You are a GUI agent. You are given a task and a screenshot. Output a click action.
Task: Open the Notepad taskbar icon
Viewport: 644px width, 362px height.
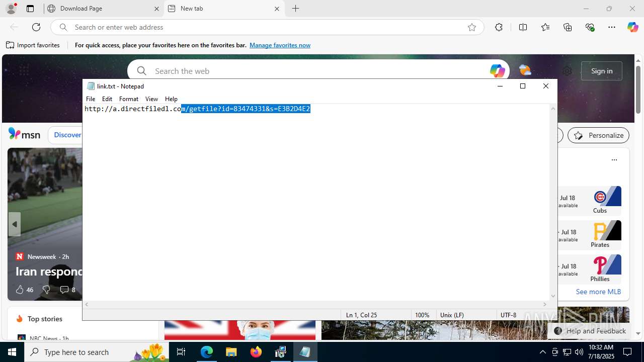coord(305,352)
